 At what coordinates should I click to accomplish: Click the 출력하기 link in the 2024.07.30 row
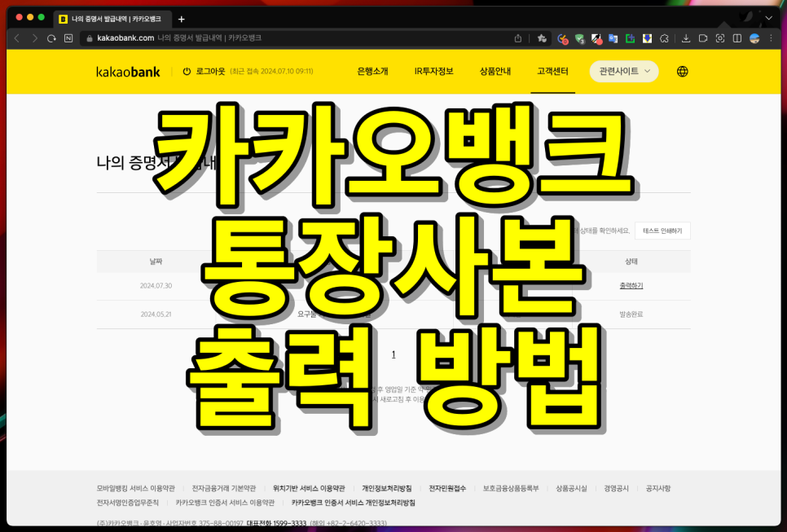pos(631,286)
